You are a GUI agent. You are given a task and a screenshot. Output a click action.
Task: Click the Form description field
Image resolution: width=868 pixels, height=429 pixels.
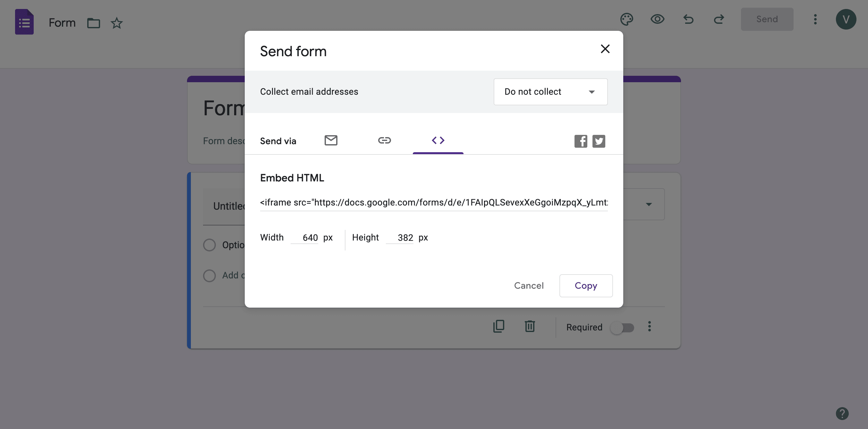[224, 141]
